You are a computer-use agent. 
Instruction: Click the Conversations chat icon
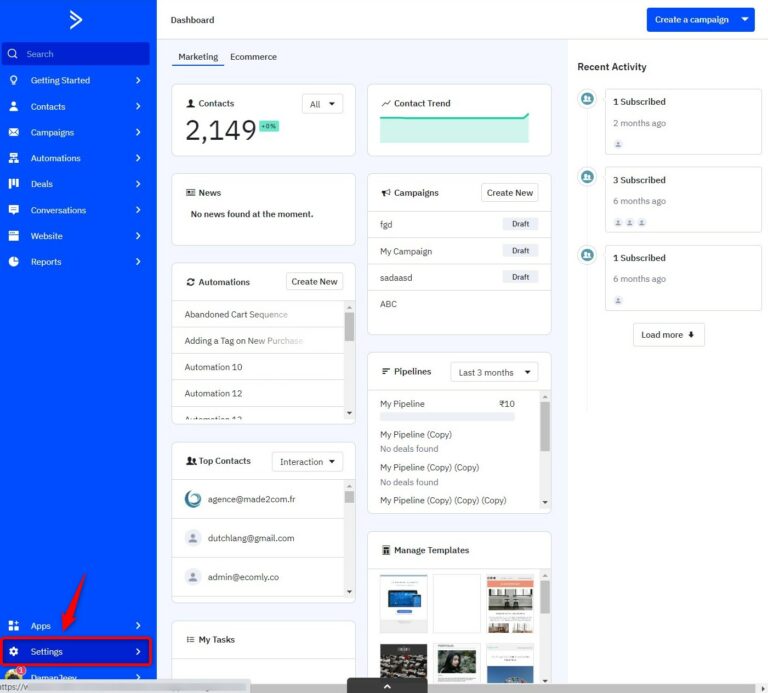14,210
